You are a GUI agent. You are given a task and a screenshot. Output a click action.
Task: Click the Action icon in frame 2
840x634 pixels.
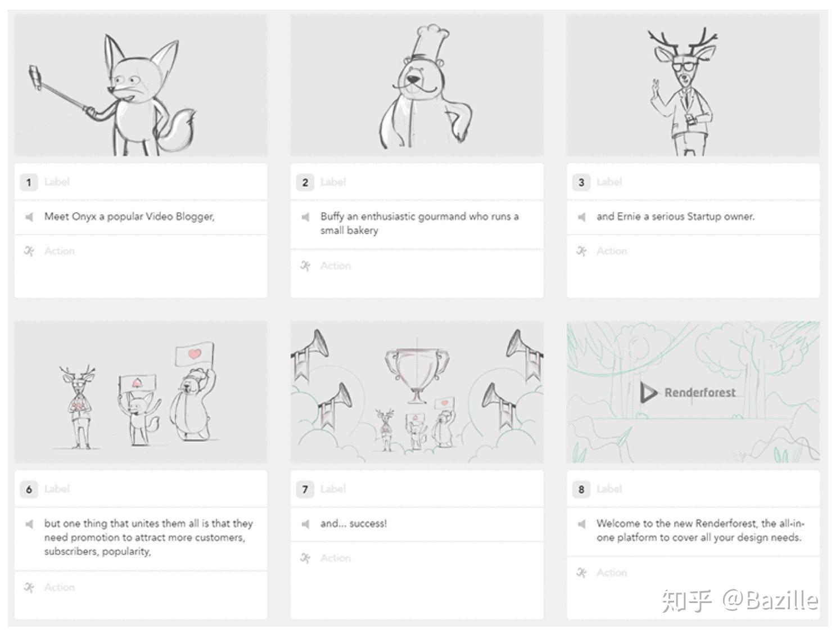[x=305, y=266]
